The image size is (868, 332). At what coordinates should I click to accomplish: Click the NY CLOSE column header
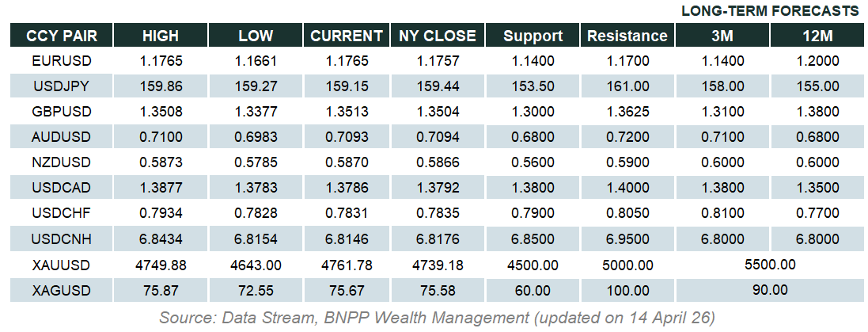click(438, 36)
